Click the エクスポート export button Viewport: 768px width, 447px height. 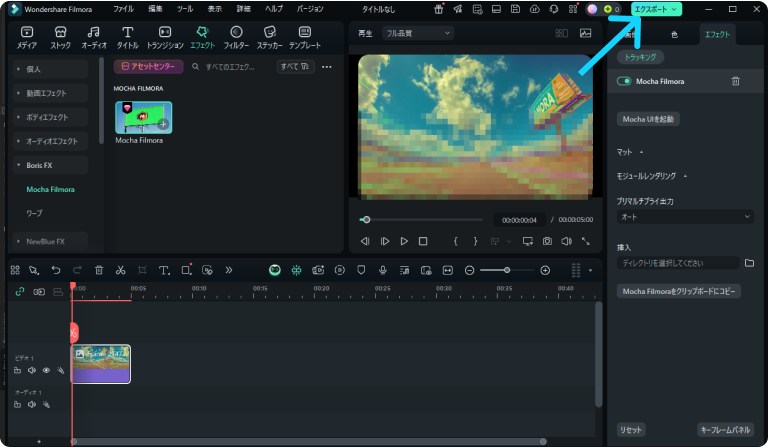656,9
